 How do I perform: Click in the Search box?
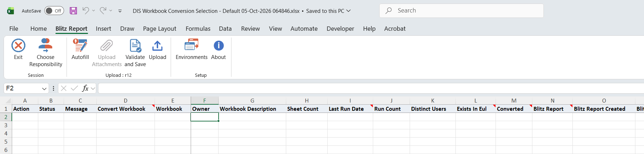462,11
